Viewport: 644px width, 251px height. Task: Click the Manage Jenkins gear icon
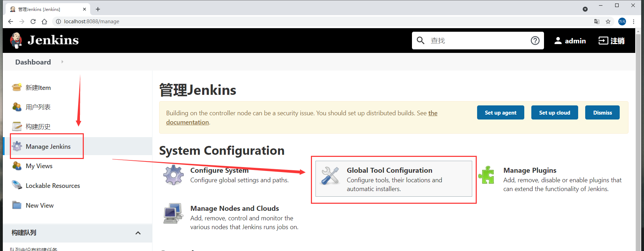click(x=17, y=146)
